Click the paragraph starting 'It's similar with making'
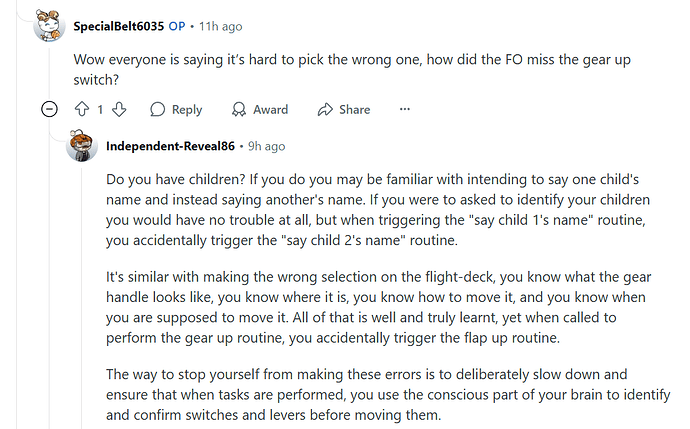Image resolution: width=690 pixels, height=429 pixels. [x=378, y=307]
